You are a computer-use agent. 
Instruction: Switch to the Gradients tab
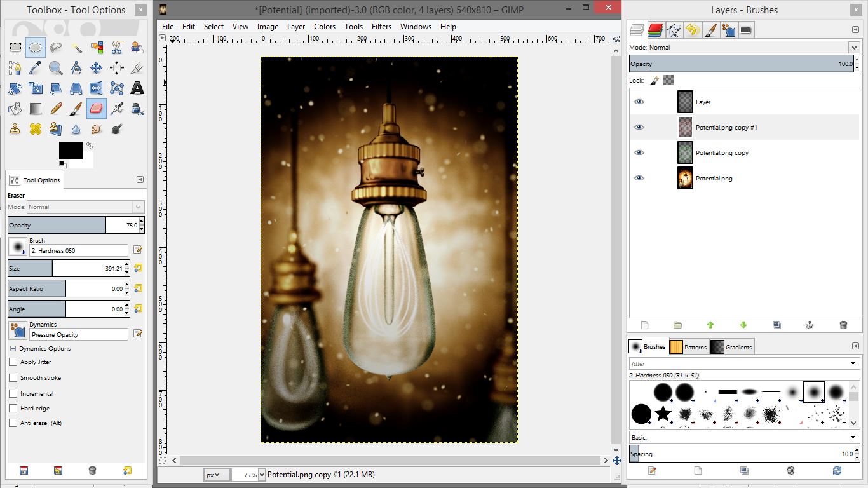[x=732, y=347]
